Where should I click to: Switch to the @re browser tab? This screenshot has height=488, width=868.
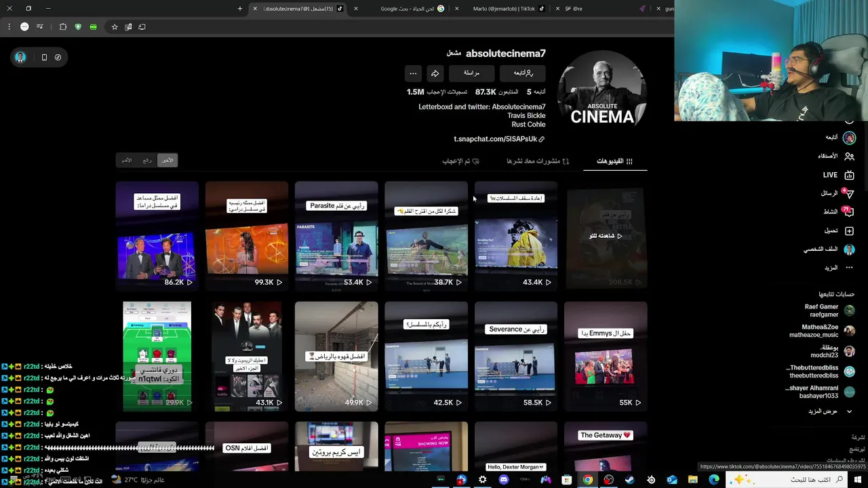tap(604, 9)
